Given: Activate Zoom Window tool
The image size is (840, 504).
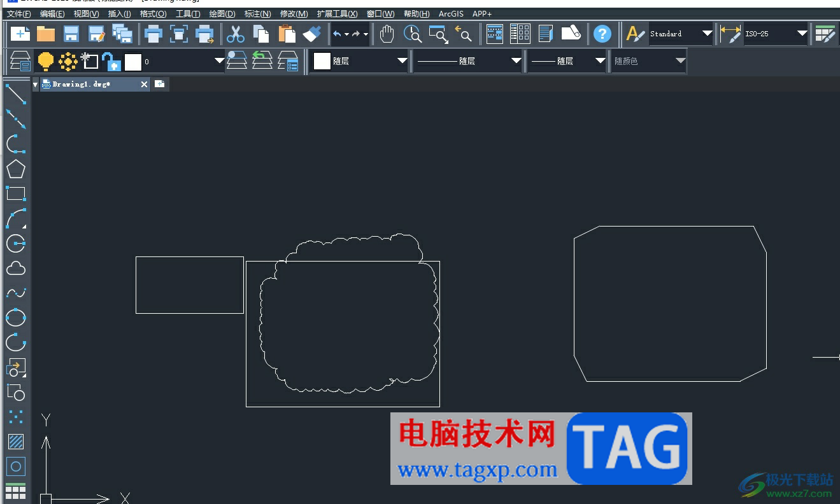Looking at the screenshot, I should pyautogui.click(x=438, y=34).
